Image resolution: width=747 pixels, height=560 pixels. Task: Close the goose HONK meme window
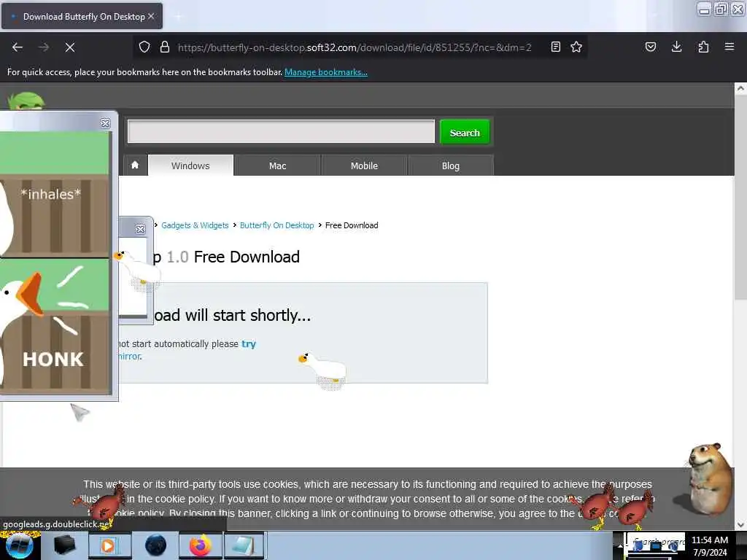pos(105,123)
